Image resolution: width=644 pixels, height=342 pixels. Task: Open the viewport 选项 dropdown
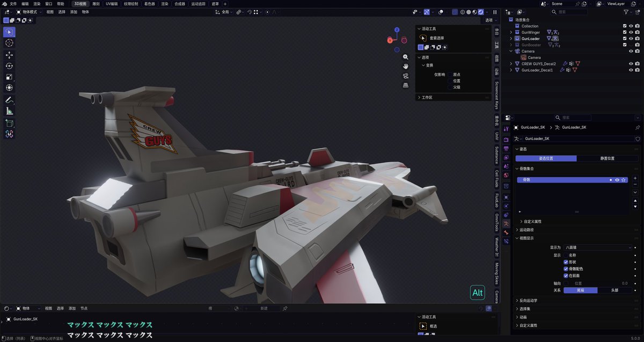(489, 20)
